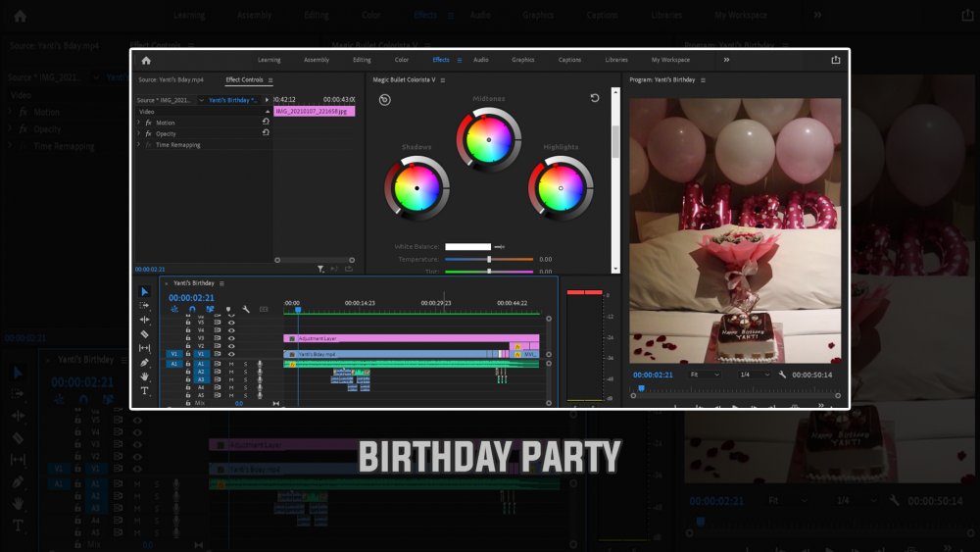The width and height of the screenshot is (980, 552).
Task: Select the Ripple Edit tool in the front toolbar
Action: tap(144, 320)
